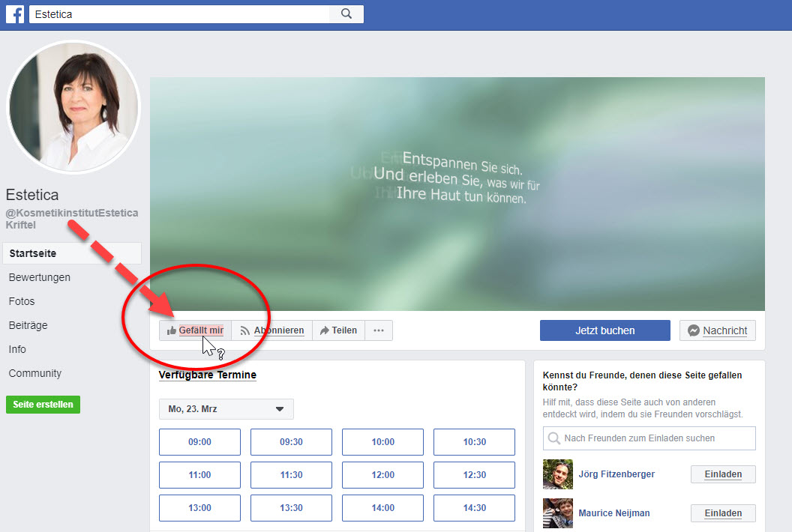Click the Facebook logo icon
Screen dimensions: 792x532
coord(15,14)
